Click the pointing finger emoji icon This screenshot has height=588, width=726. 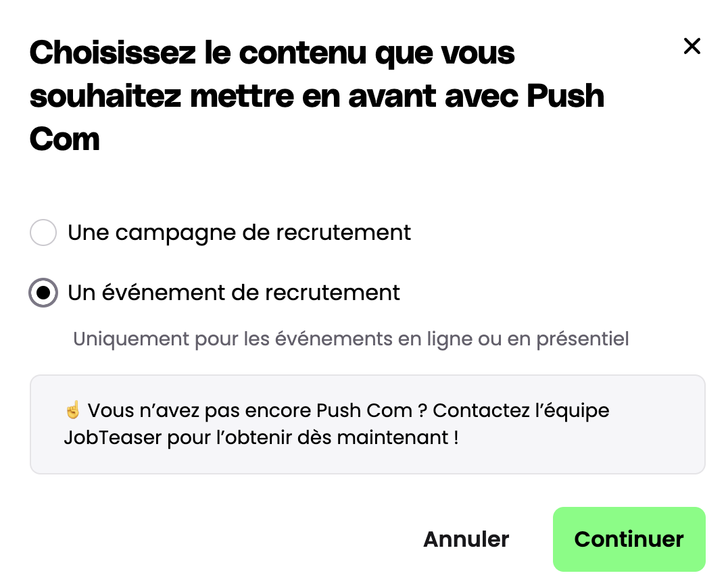(x=73, y=410)
